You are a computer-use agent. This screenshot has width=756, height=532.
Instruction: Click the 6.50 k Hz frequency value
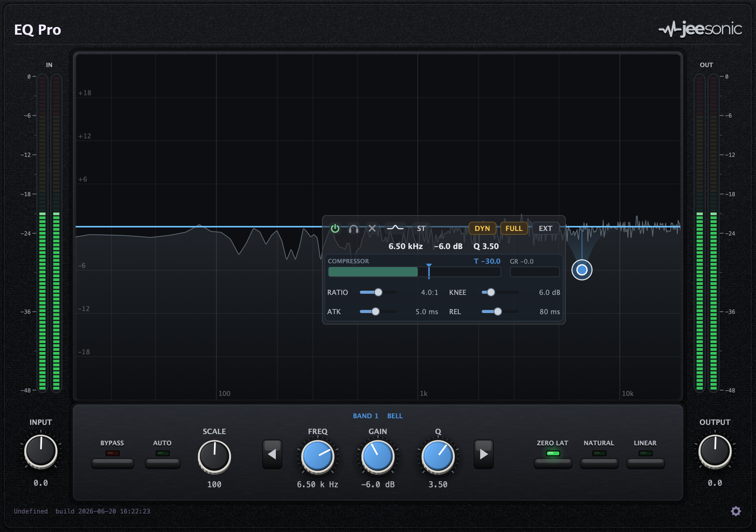pyautogui.click(x=317, y=485)
